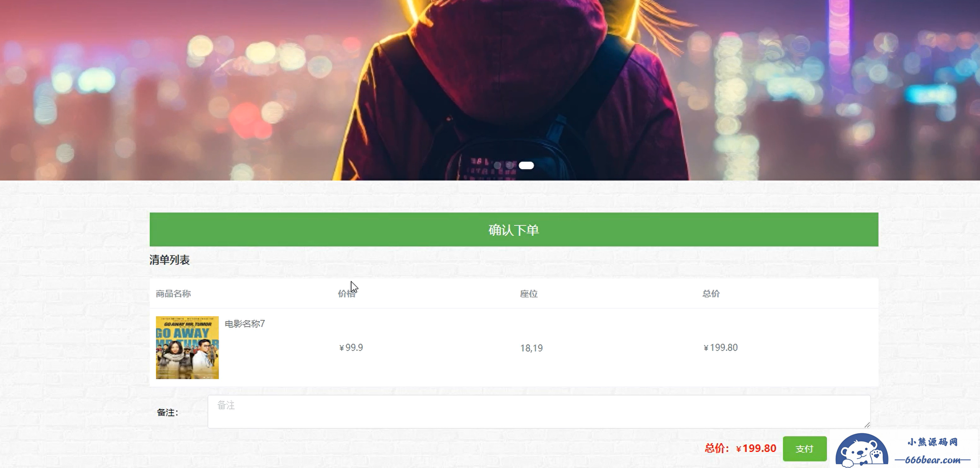Click the 总价 column header
This screenshot has height=468, width=980.
pos(711,294)
